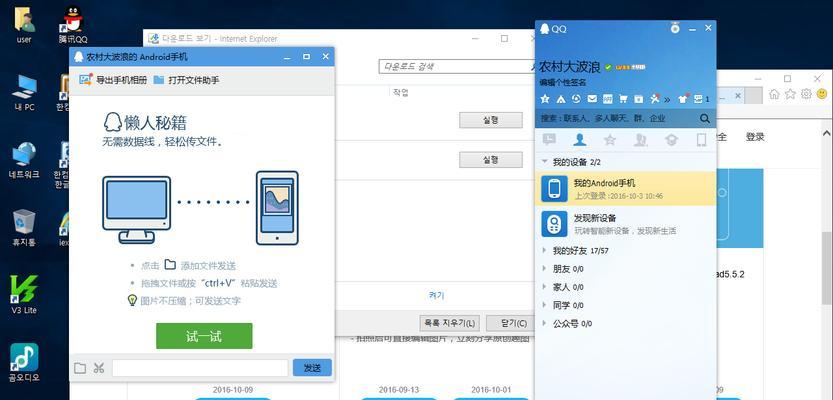Click the browser favorites star icon
This screenshot has height=400, width=833.
tap(790, 94)
